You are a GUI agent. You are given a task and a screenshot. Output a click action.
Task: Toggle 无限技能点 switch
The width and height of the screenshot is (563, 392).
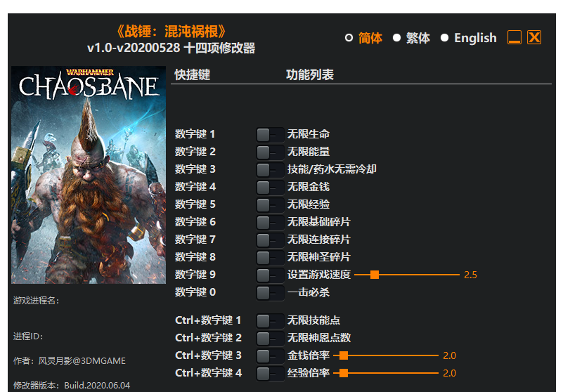(270, 321)
